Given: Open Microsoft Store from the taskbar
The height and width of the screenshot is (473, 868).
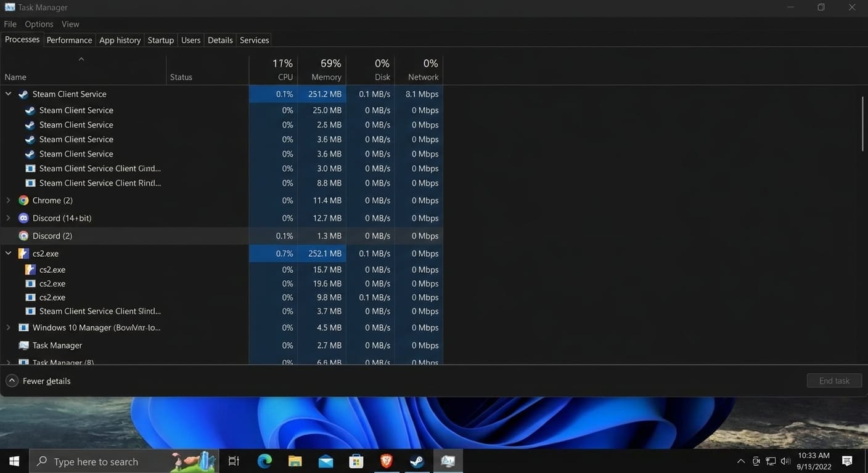Looking at the screenshot, I should tap(356, 461).
